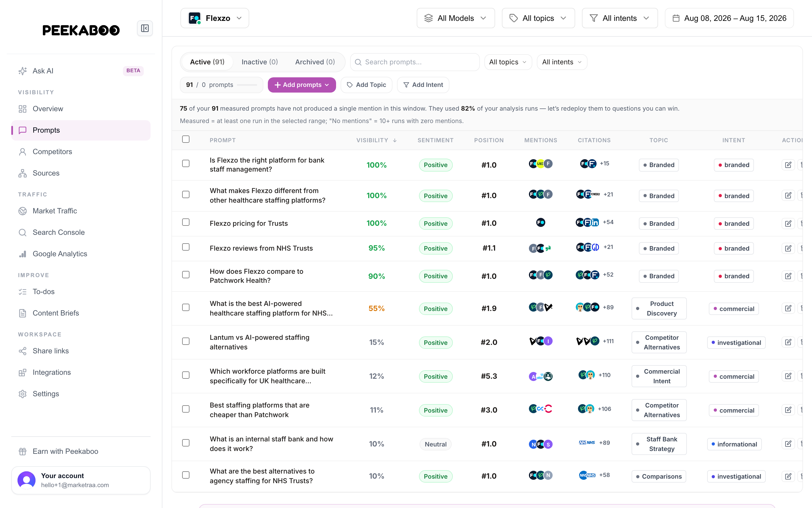
Task: Click the Integrations icon
Action: 23,373
